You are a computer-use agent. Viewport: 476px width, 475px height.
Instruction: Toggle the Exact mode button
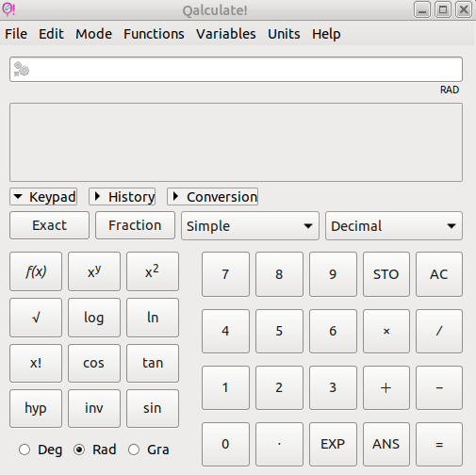pos(49,225)
